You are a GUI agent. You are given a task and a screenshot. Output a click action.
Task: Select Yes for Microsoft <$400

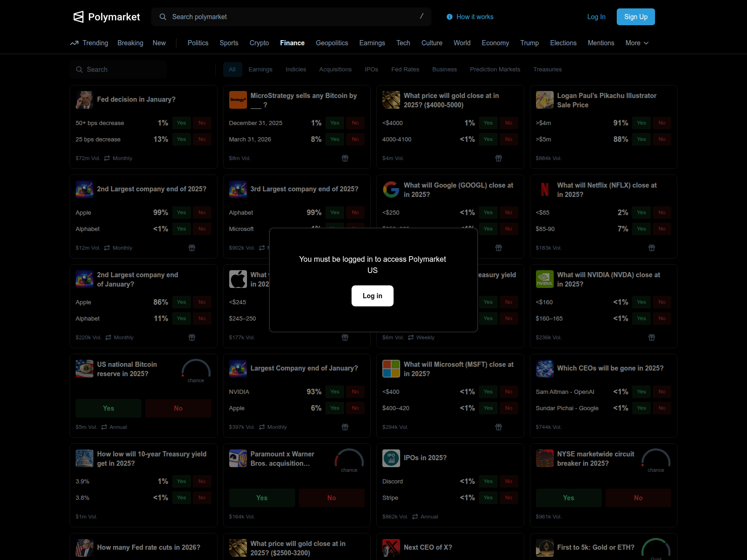click(x=488, y=392)
